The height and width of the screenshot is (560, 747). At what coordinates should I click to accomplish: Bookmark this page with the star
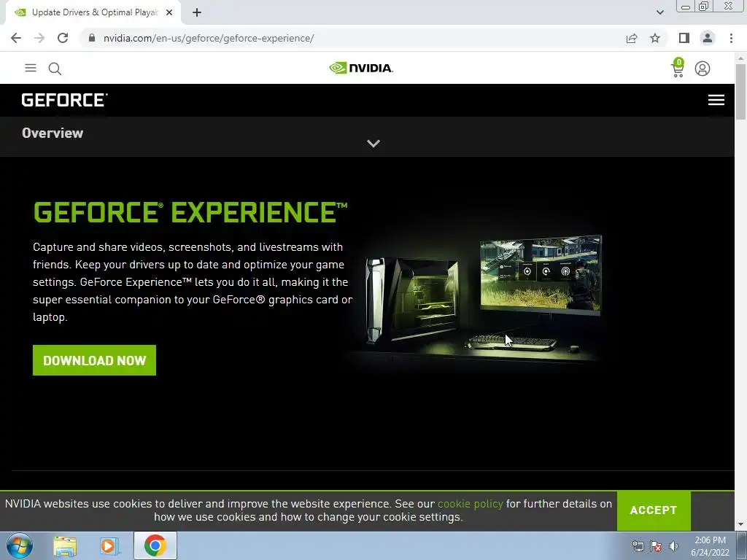(x=655, y=38)
